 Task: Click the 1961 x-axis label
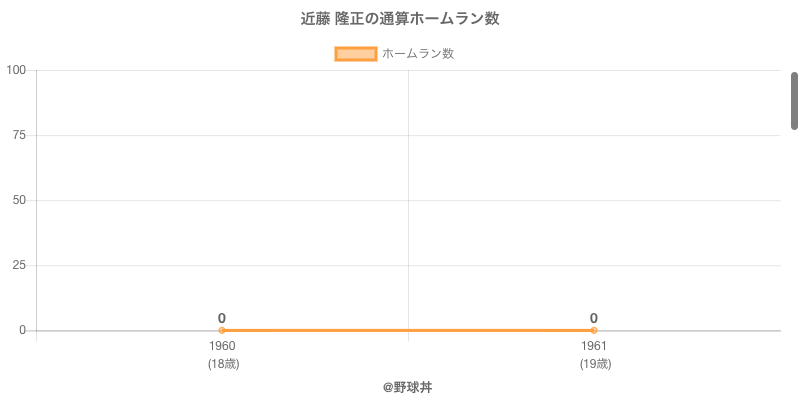click(594, 346)
